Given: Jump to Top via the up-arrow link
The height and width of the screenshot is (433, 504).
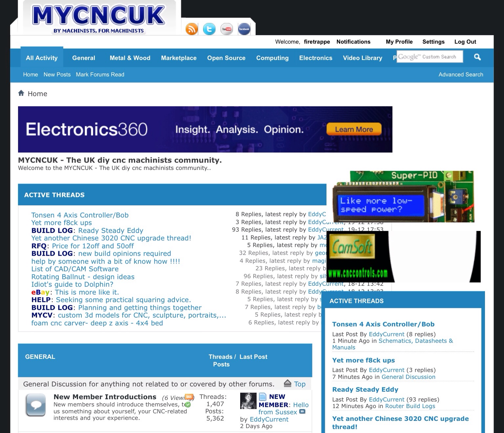Looking at the screenshot, I should pos(295,384).
